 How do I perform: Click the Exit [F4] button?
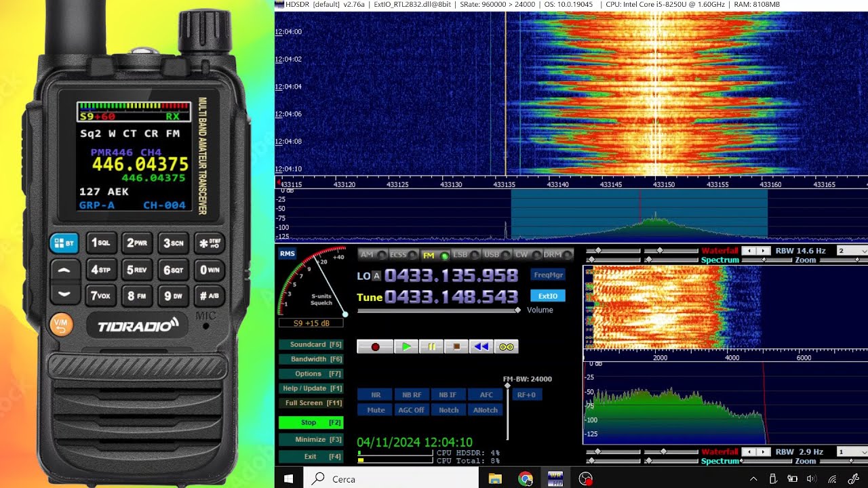(x=311, y=456)
